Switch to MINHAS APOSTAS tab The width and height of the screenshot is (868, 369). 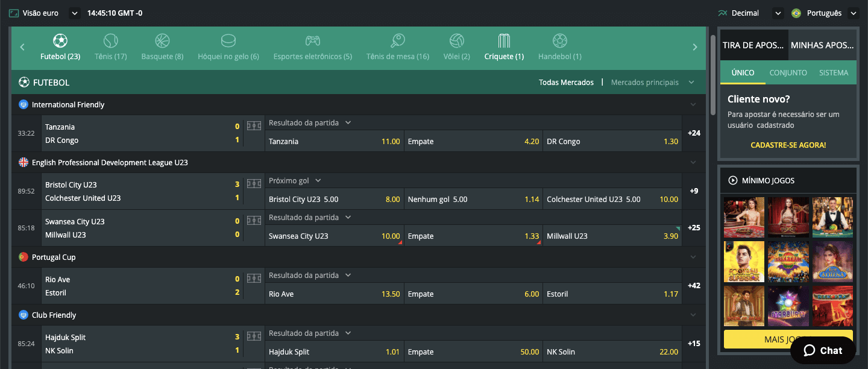click(822, 45)
